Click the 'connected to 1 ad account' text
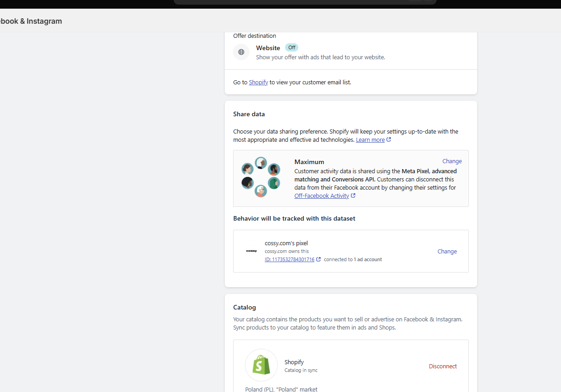This screenshot has width=561, height=392. (353, 259)
